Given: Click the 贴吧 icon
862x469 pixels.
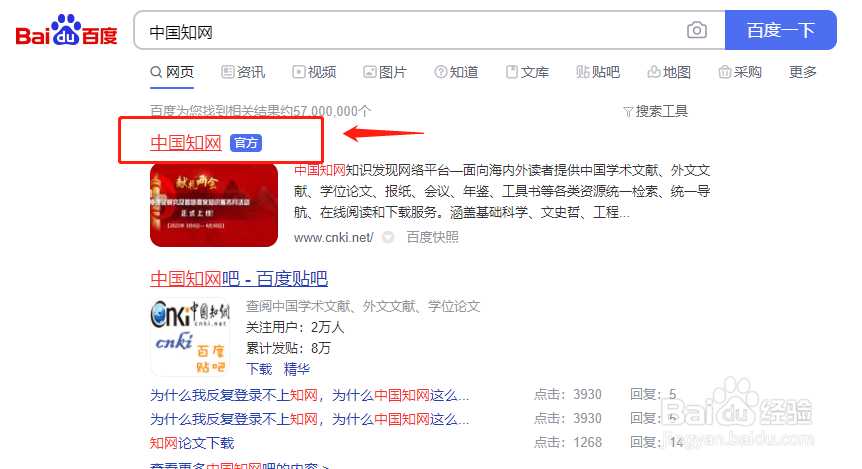Looking at the screenshot, I should point(583,72).
